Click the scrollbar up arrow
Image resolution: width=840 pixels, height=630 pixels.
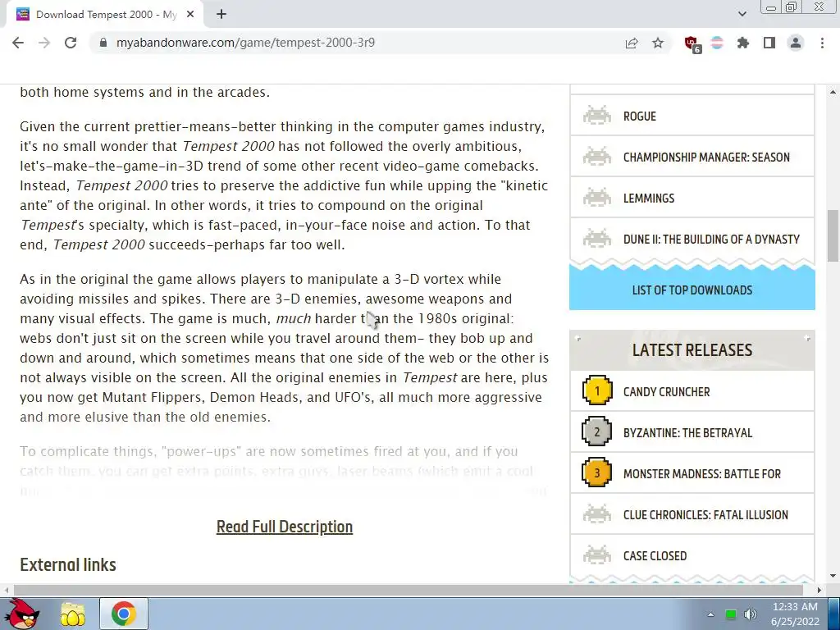point(833,92)
